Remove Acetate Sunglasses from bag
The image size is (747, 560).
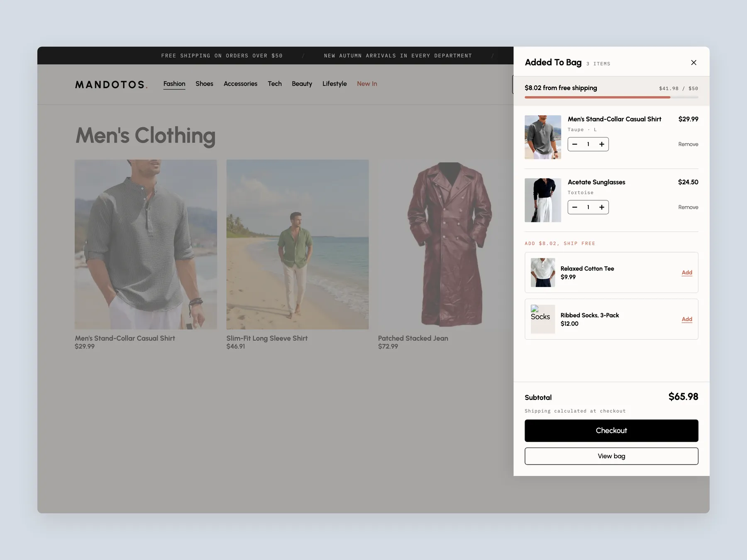pos(688,207)
